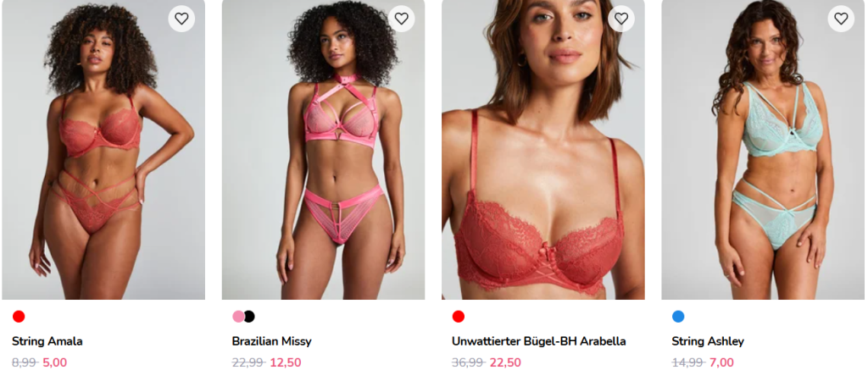Favorite the Brazilian Missy with heart icon

tap(401, 19)
